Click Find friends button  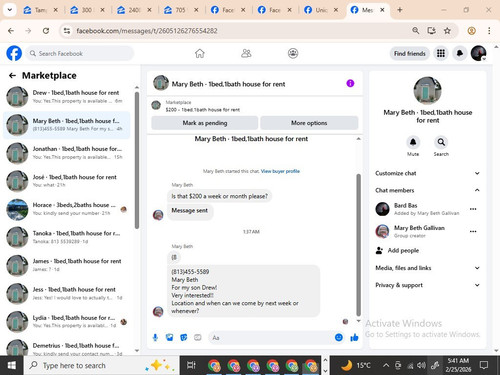(x=410, y=53)
